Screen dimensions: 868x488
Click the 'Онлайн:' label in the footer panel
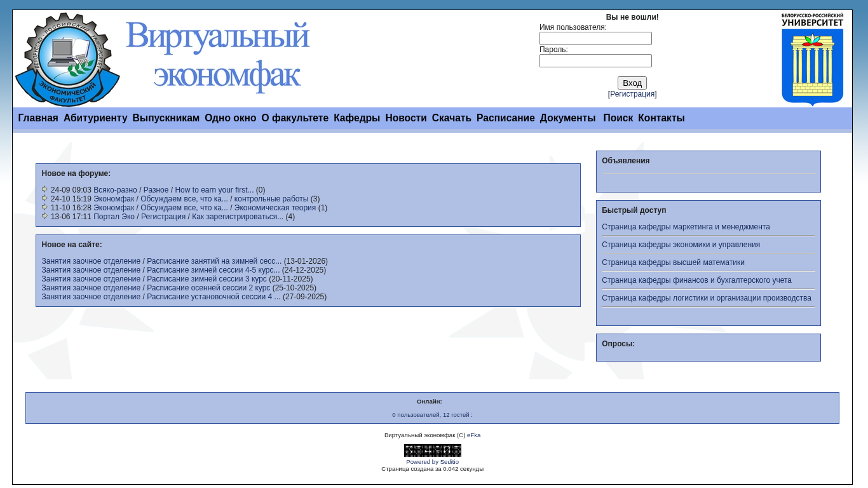(x=430, y=402)
